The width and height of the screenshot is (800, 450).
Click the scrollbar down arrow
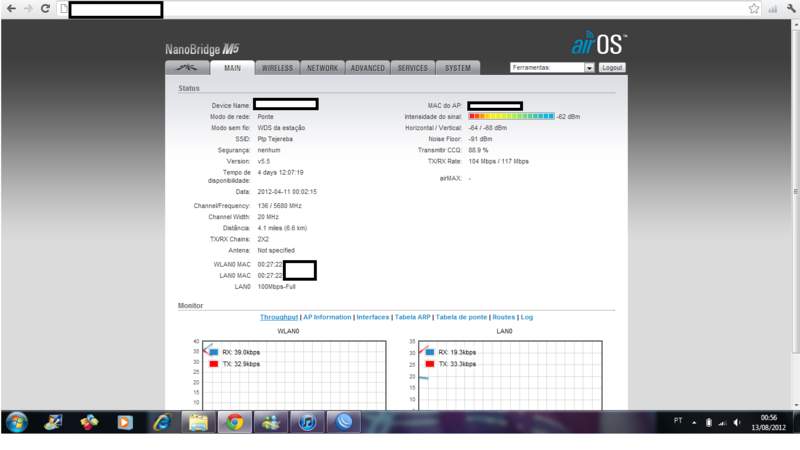(795, 406)
